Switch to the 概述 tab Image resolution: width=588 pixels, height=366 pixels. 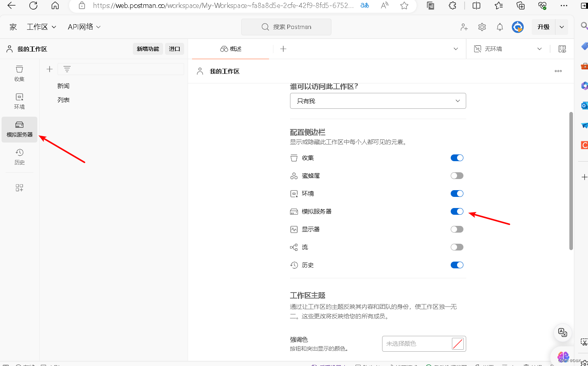pyautogui.click(x=231, y=49)
